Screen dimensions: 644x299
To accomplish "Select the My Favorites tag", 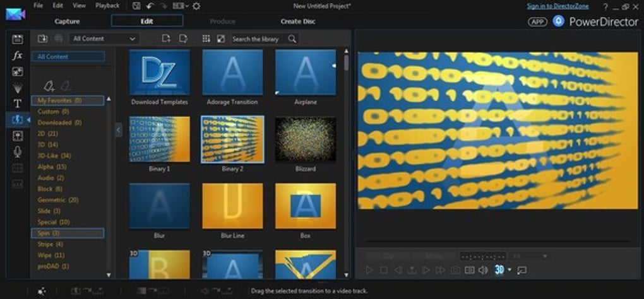I will (68, 100).
